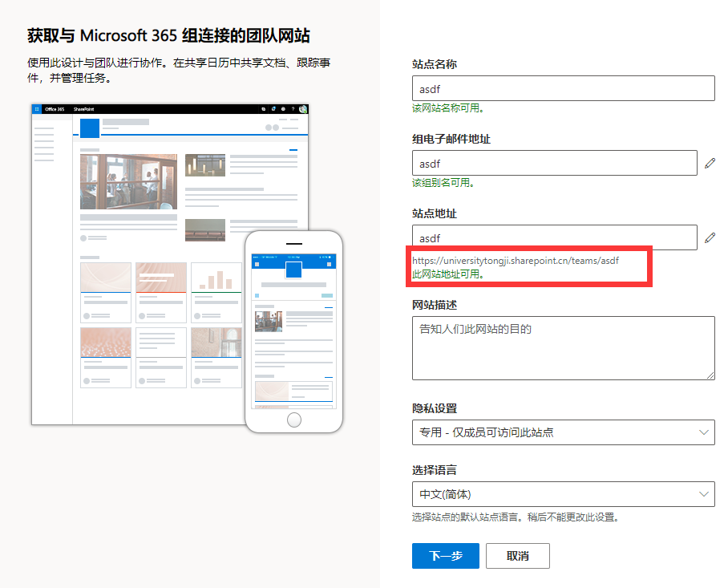Open the privacy settings dropdown
This screenshot has height=588, width=728.
point(563,432)
